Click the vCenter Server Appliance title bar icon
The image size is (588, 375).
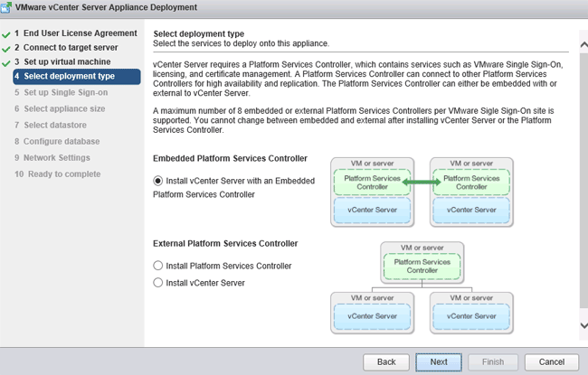(x=6, y=7)
